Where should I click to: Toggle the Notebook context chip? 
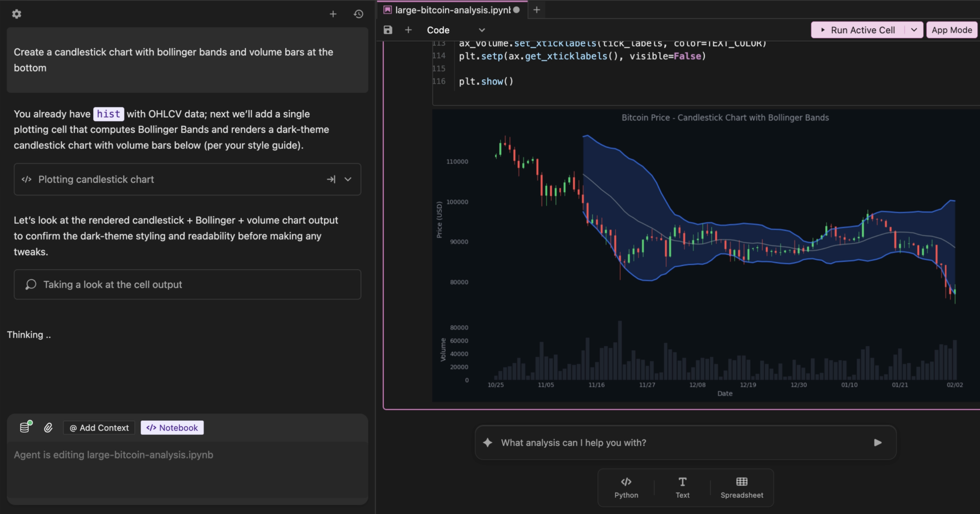click(172, 428)
